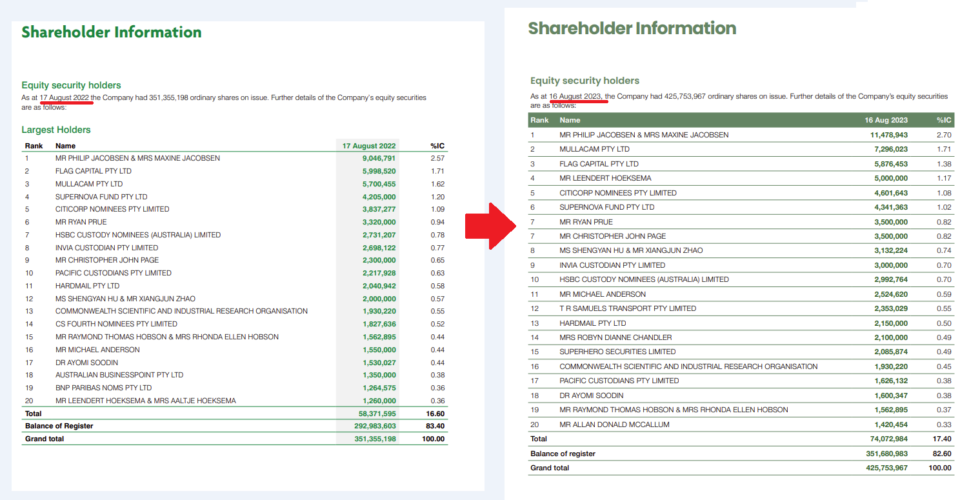Click the HSBC Custody value 2,992,764
Screen dimensions: 980x500
click(891, 279)
